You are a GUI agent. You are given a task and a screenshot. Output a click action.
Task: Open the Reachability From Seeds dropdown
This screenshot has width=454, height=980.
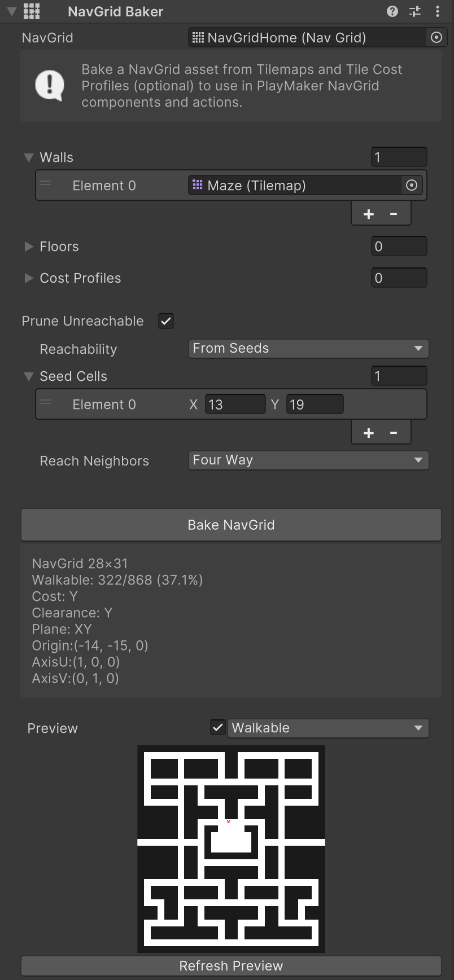click(308, 348)
